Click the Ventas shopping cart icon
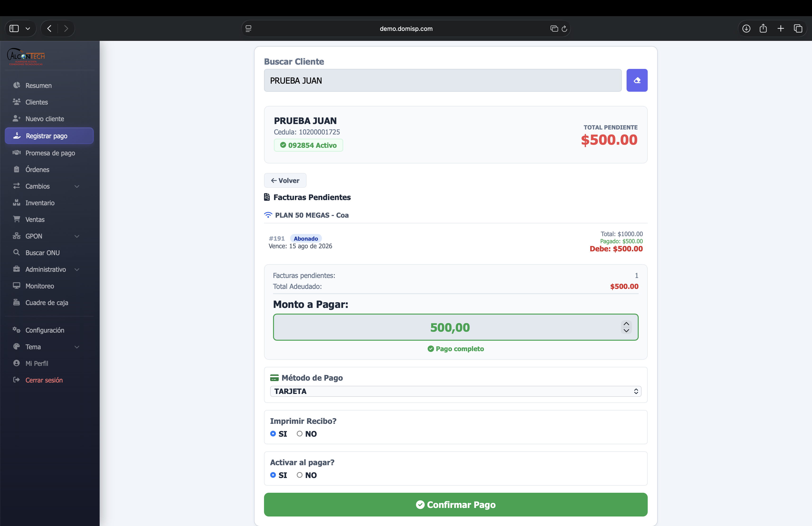This screenshot has height=526, width=812. 16,219
